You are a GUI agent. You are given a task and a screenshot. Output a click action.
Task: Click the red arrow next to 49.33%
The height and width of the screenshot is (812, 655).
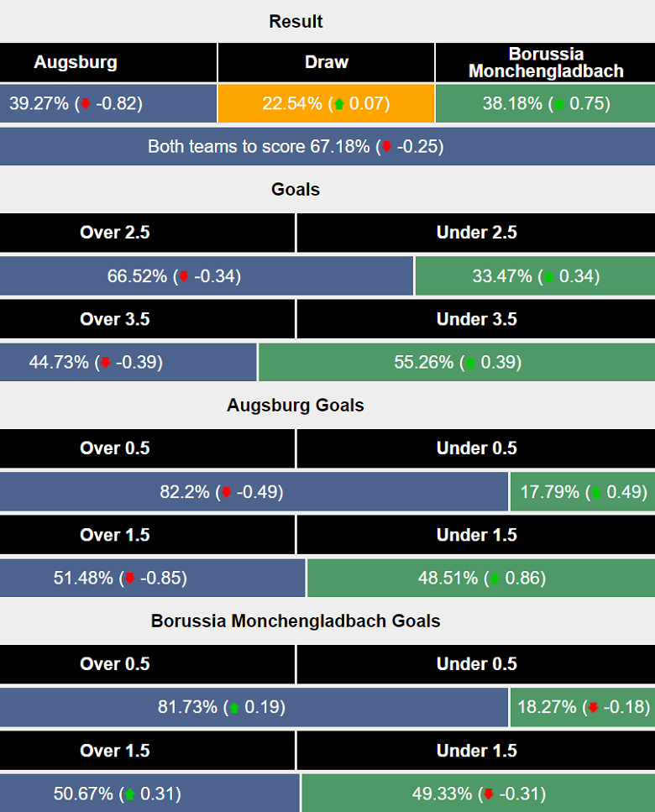(x=489, y=794)
